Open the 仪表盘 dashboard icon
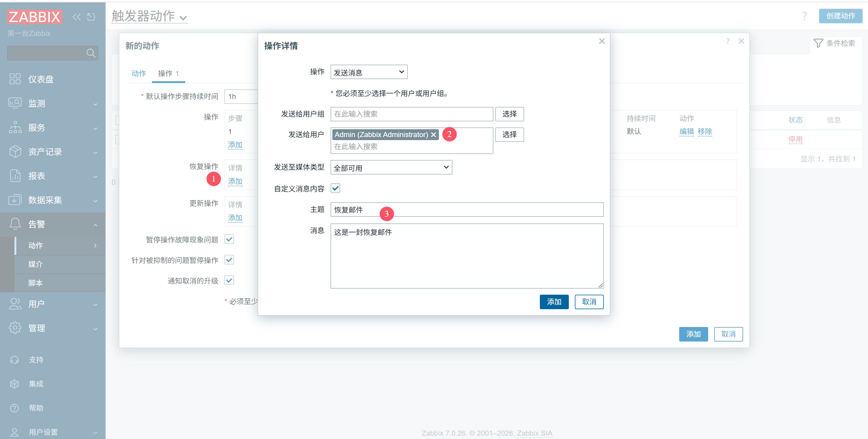This screenshot has height=439, width=868. (15, 79)
